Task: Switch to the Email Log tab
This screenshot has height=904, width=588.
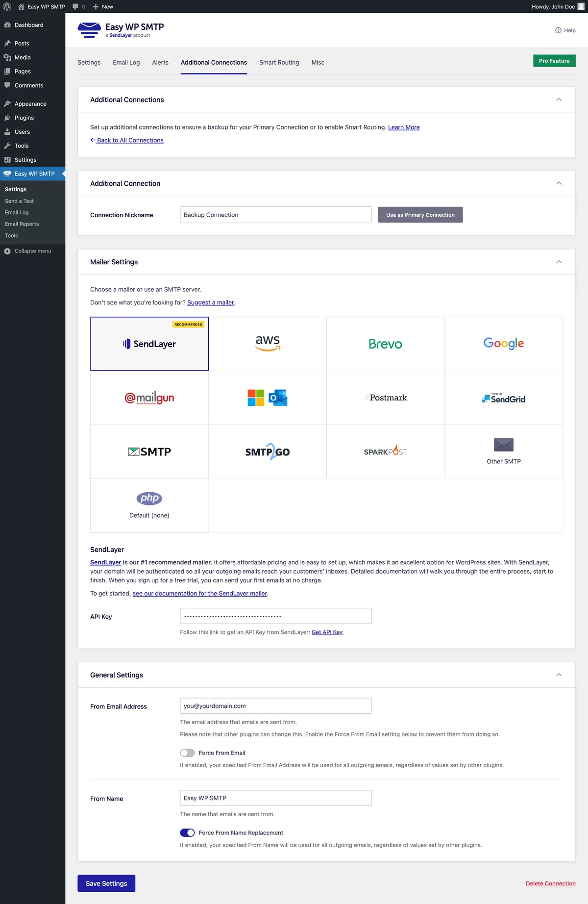Action: (126, 62)
